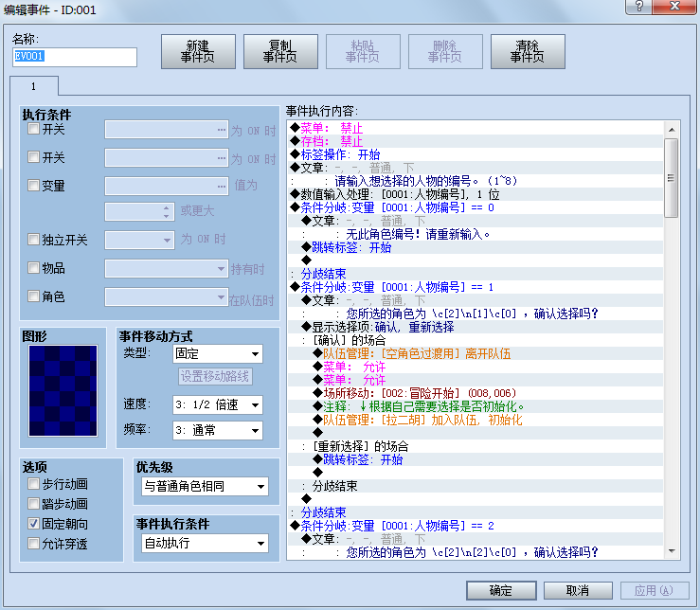Screen dimensions: 700x610
Task: Select the [确认] 的场合 line
Action: pos(476,340)
